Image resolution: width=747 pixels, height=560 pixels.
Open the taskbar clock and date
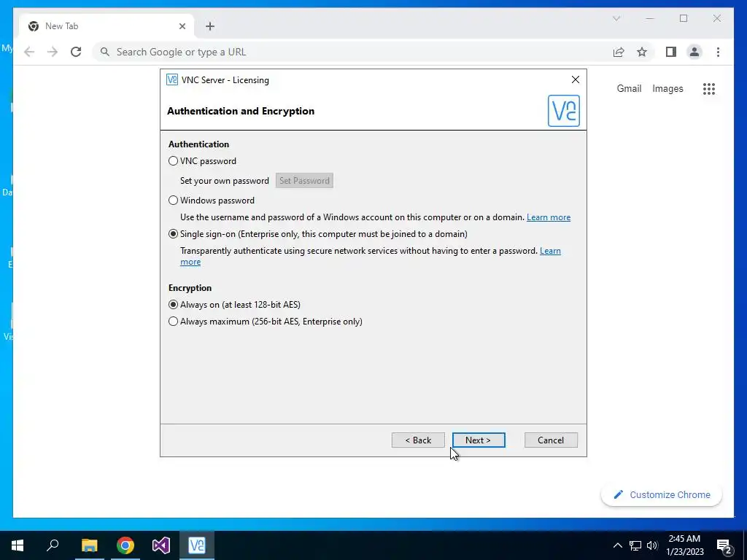pyautogui.click(x=684, y=545)
